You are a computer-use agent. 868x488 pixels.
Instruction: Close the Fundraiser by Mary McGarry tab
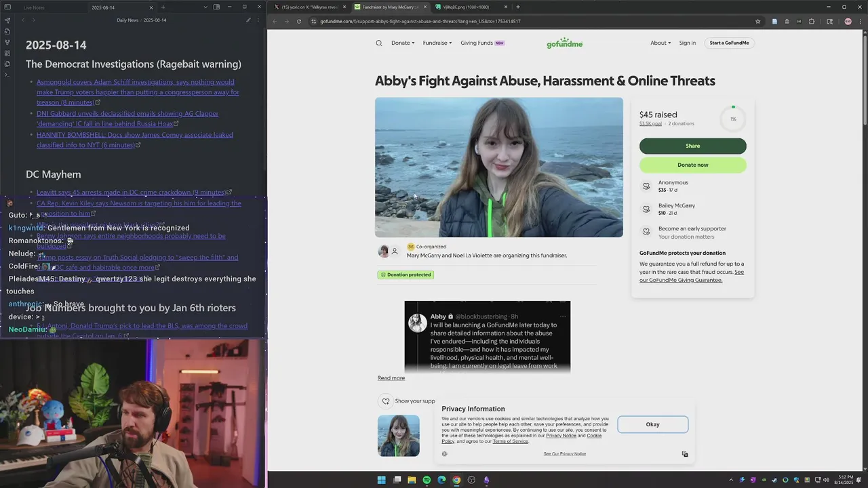(425, 7)
